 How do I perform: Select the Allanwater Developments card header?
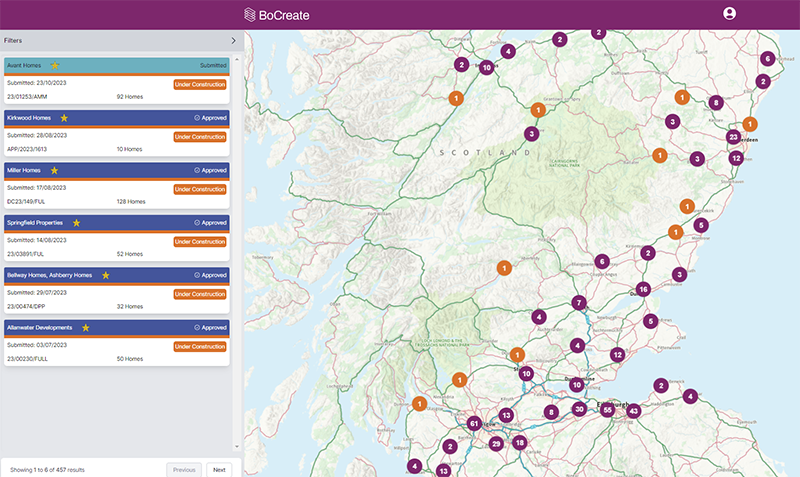117,328
